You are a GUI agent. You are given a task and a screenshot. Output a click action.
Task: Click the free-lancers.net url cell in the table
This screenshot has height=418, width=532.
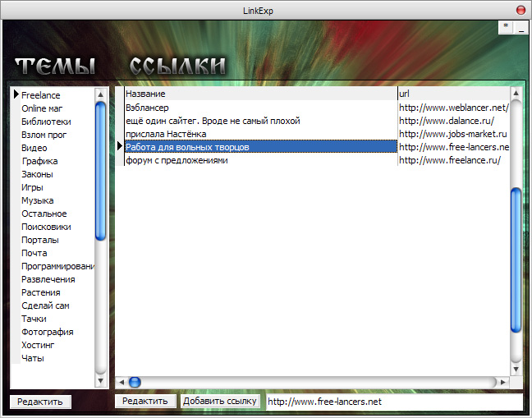point(454,147)
